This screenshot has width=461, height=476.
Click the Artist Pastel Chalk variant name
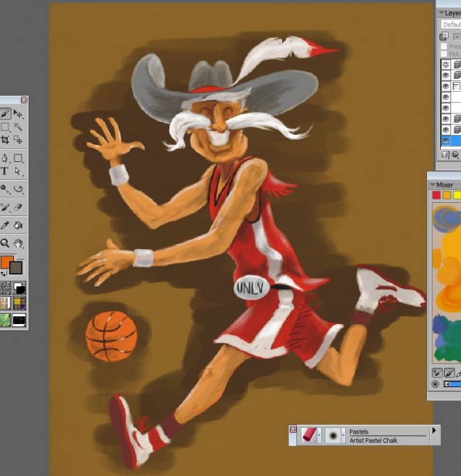(x=373, y=441)
